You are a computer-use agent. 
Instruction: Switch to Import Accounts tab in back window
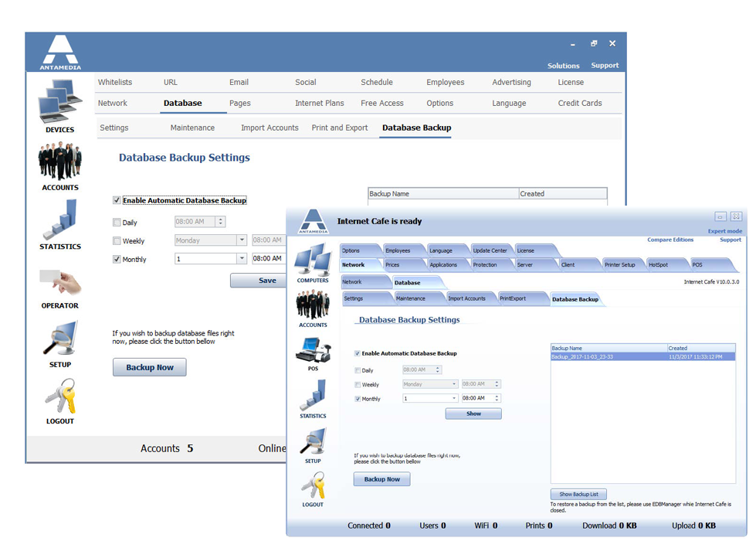click(270, 128)
